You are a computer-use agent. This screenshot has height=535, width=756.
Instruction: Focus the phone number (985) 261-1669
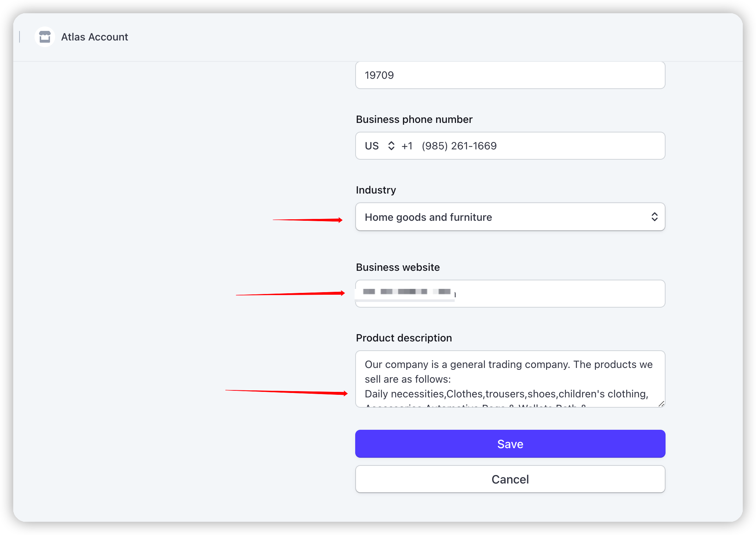pyautogui.click(x=459, y=146)
